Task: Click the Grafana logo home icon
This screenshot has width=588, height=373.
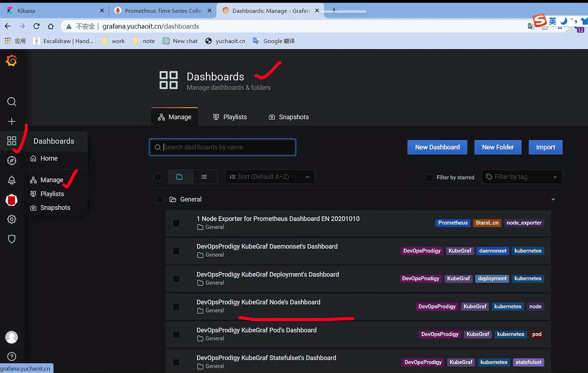Action: pos(11,60)
